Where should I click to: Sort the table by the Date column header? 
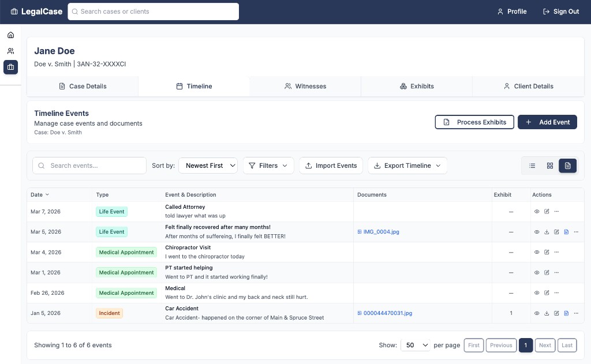tap(39, 194)
